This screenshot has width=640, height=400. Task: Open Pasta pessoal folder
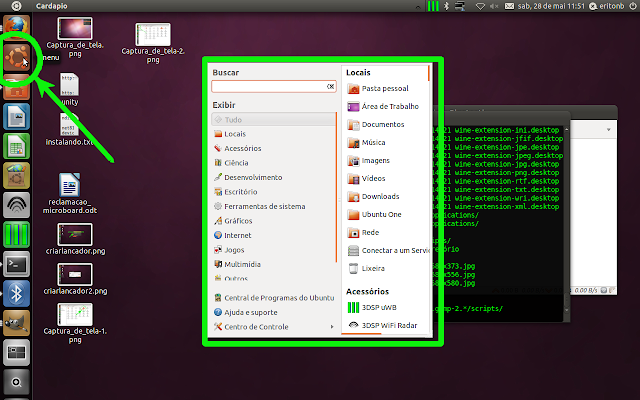point(386,88)
